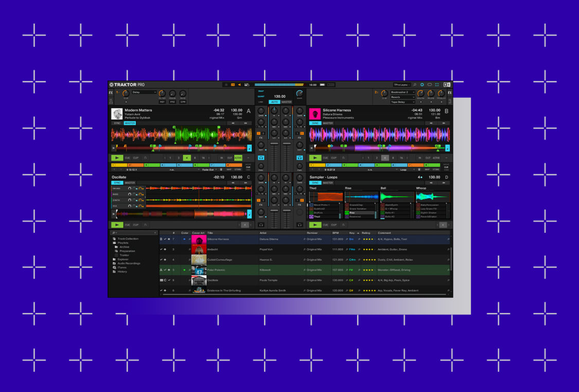Click the browser search magnifier icon
The width and height of the screenshot is (579, 392).
[114, 233]
